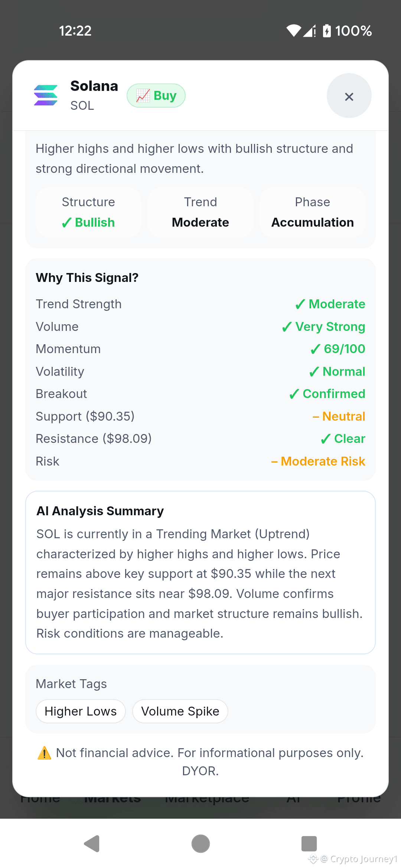This screenshot has height=868, width=401.
Task: Tap the Resistance ($98.09) Clear row
Action: 200,439
